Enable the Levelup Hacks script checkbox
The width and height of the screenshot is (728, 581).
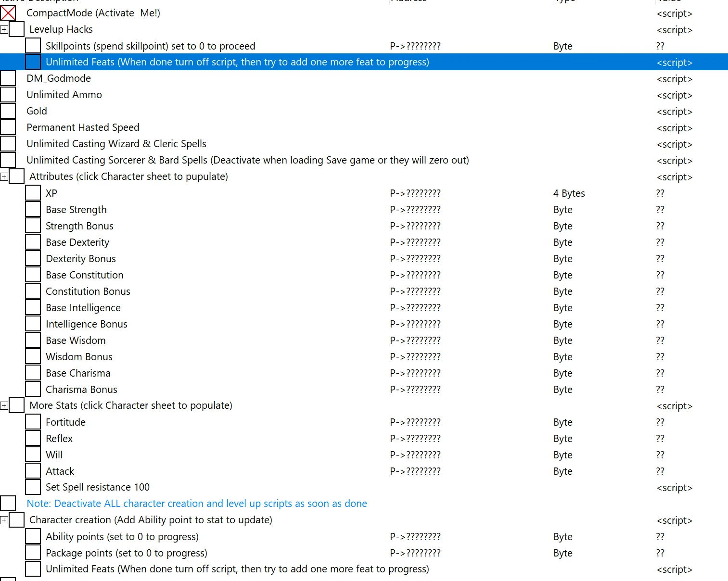tap(17, 29)
